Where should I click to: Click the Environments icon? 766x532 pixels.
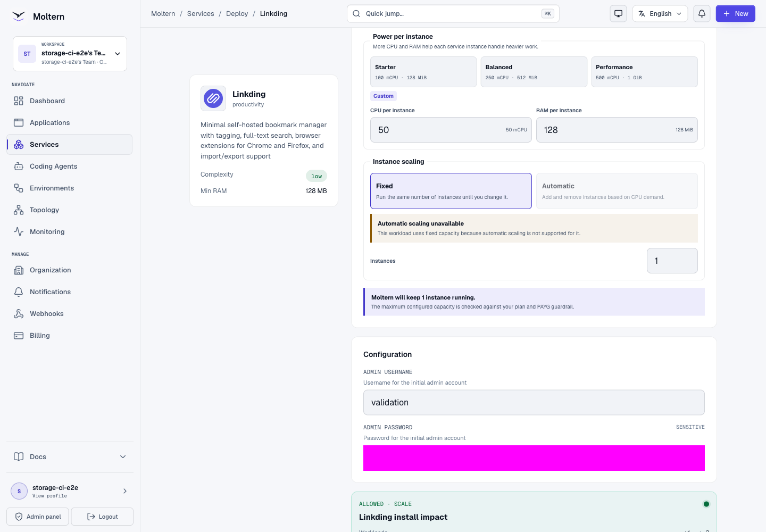[19, 188]
